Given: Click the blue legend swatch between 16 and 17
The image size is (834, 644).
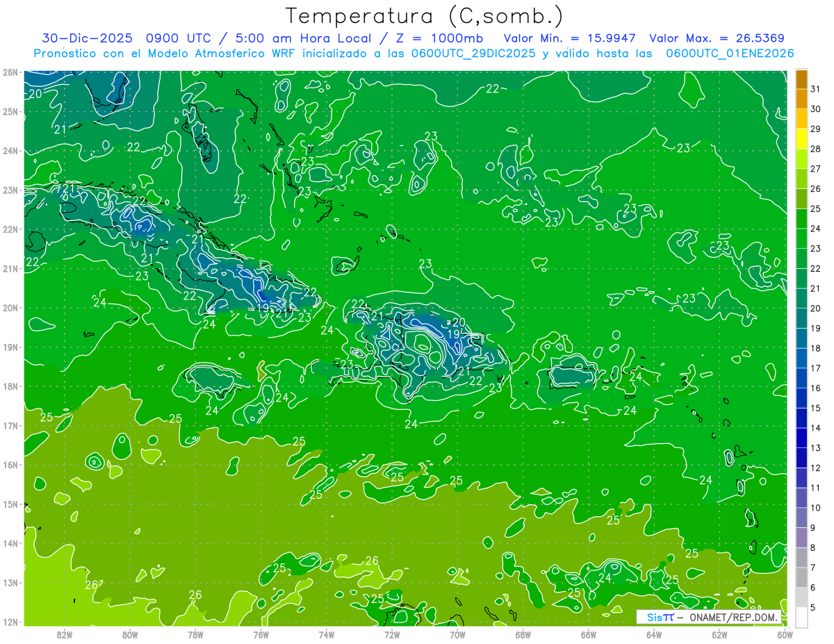Looking at the screenshot, I should 801,378.
